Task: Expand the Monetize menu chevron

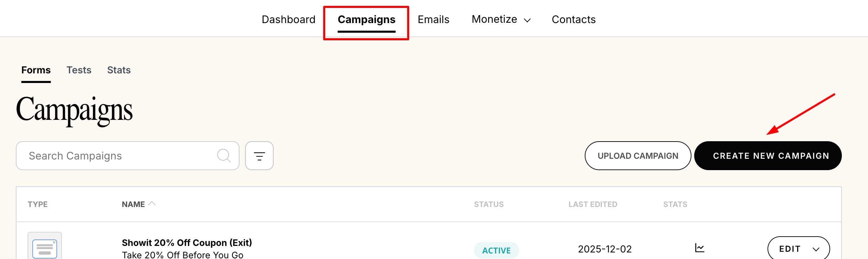Action: point(527,20)
